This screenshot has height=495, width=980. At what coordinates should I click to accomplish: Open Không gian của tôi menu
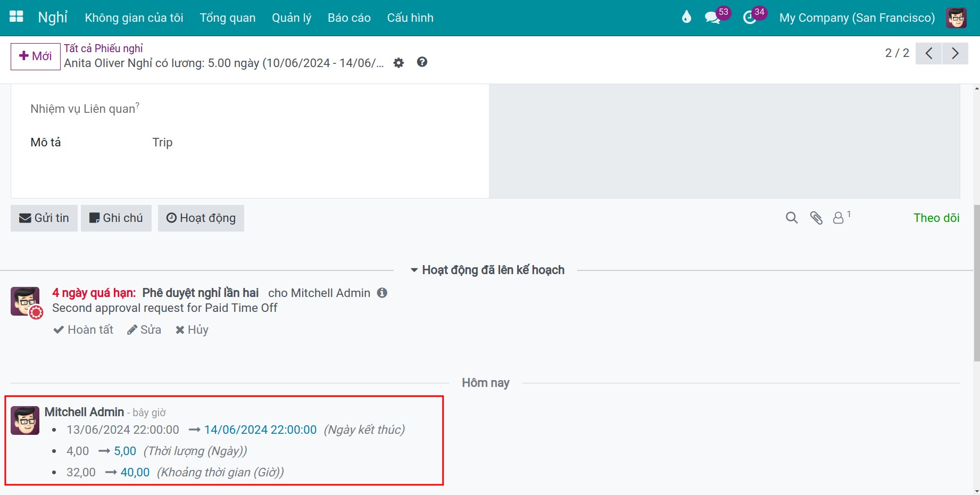point(134,18)
